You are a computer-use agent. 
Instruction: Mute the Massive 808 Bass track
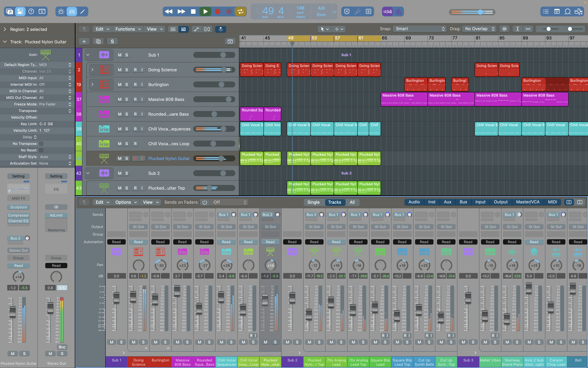point(120,99)
